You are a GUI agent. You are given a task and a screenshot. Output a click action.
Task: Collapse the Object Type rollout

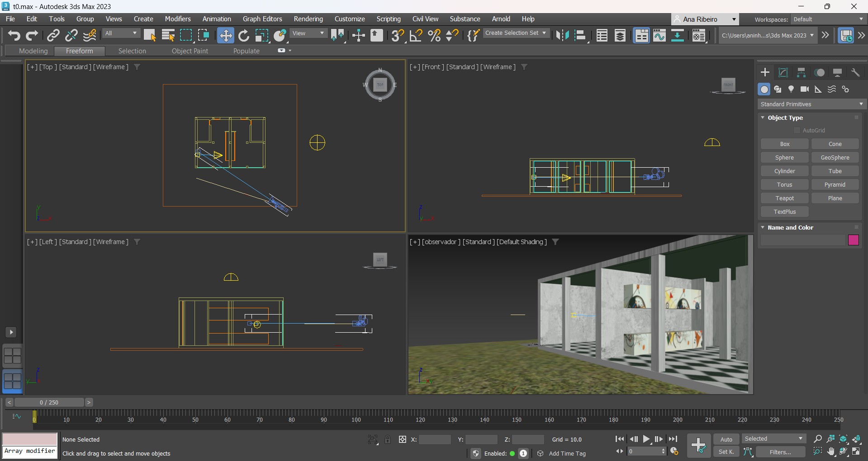(763, 118)
